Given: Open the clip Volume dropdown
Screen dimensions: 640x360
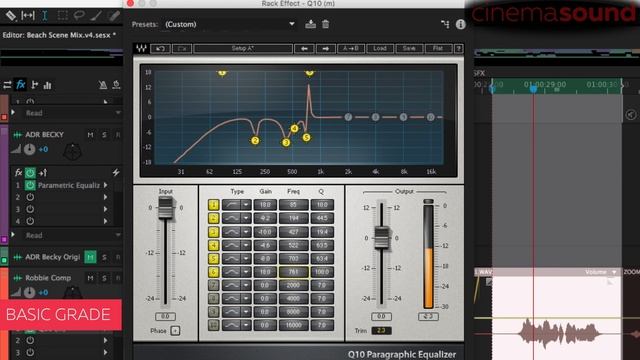Looking at the screenshot, I should tap(614, 272).
